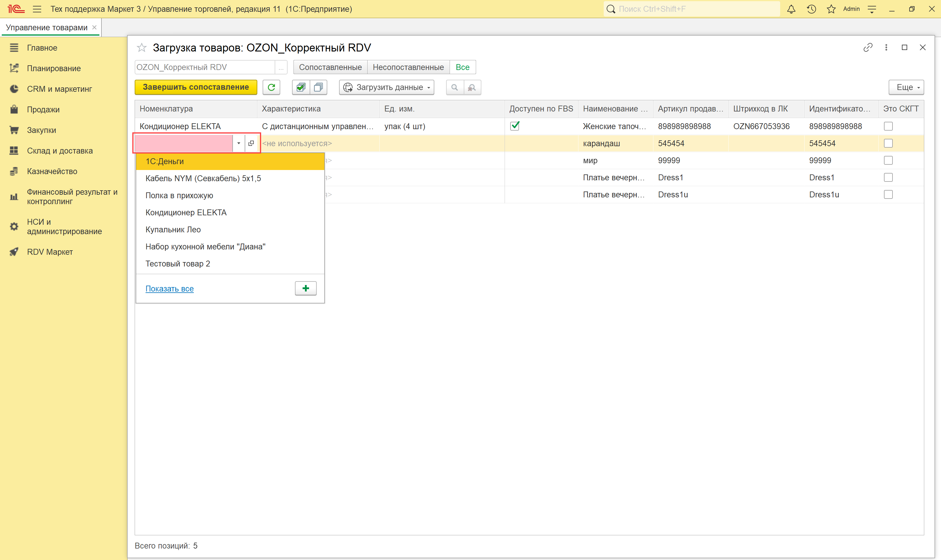
Task: Copy link to form using chain icon
Action: tap(868, 48)
